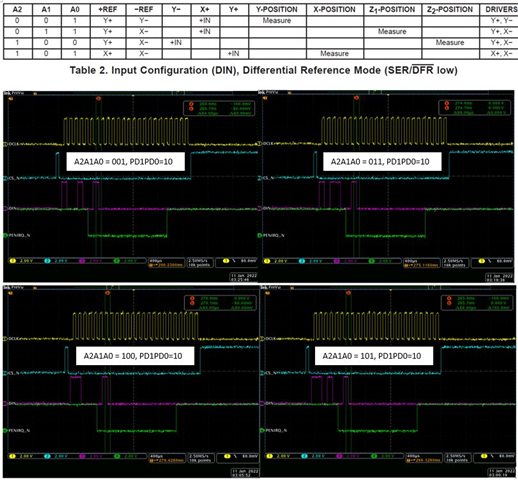The height and width of the screenshot is (480, 518).
Task: Click label 'A2A1A0 = 001, PD1PD0=10'
Action: 125,162
